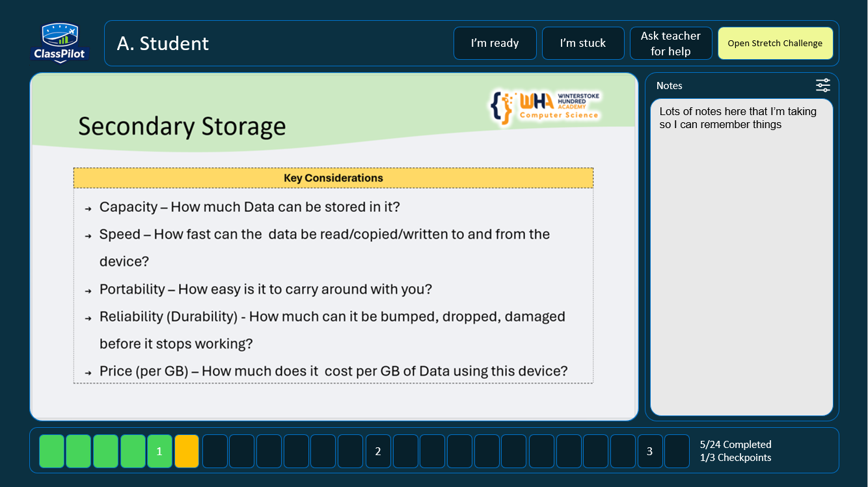Click the WHA Computer Science logo on slide
This screenshot has width=868, height=487.
[x=545, y=106]
